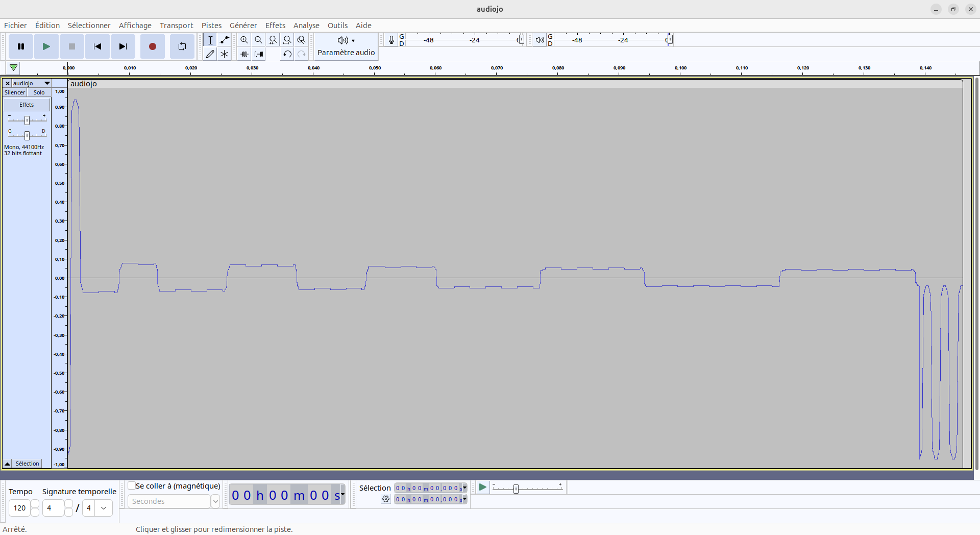Viewport: 980px width, 535px height.
Task: Click the track Effets button
Action: tap(27, 105)
